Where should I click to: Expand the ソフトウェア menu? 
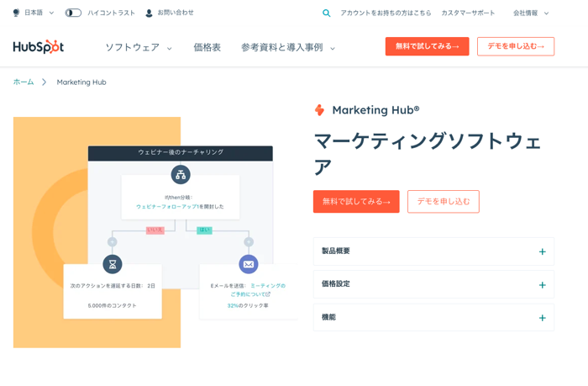click(x=139, y=48)
